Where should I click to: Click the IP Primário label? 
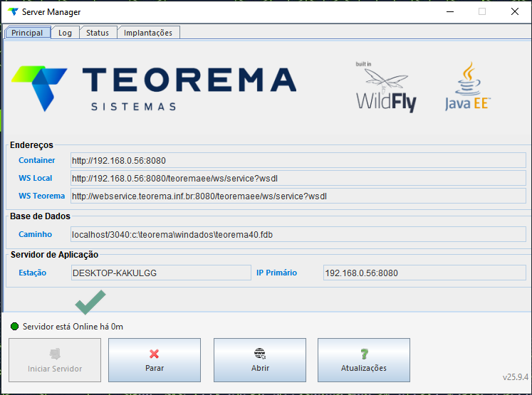pyautogui.click(x=276, y=273)
